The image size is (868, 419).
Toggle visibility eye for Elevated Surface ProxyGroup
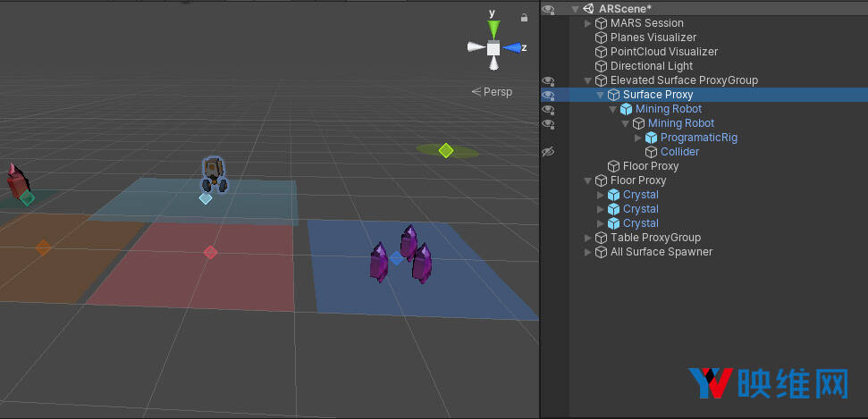coord(548,80)
